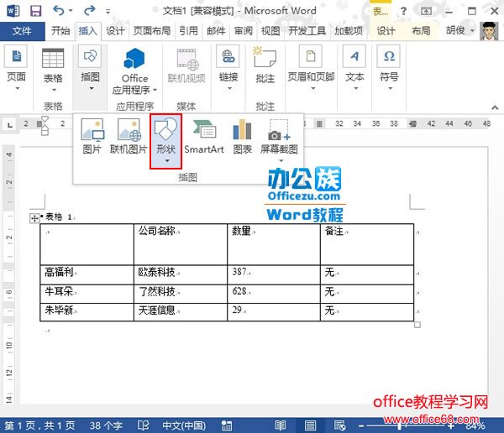Open the Links (链接) button
The image size is (504, 433).
click(x=228, y=68)
